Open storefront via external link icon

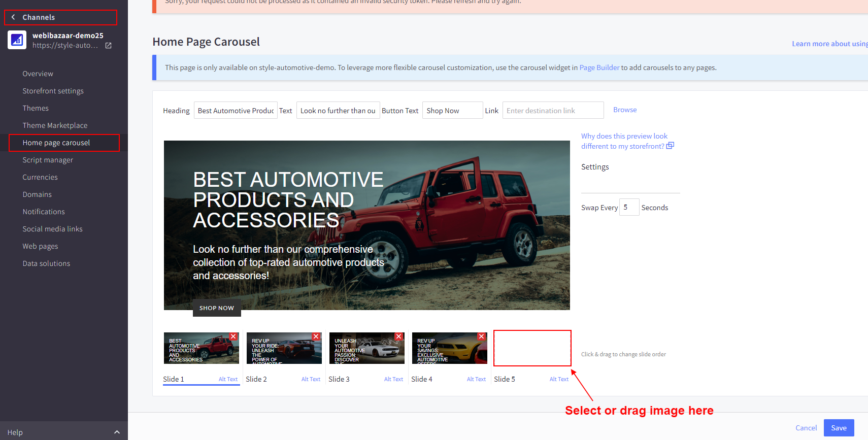click(108, 46)
